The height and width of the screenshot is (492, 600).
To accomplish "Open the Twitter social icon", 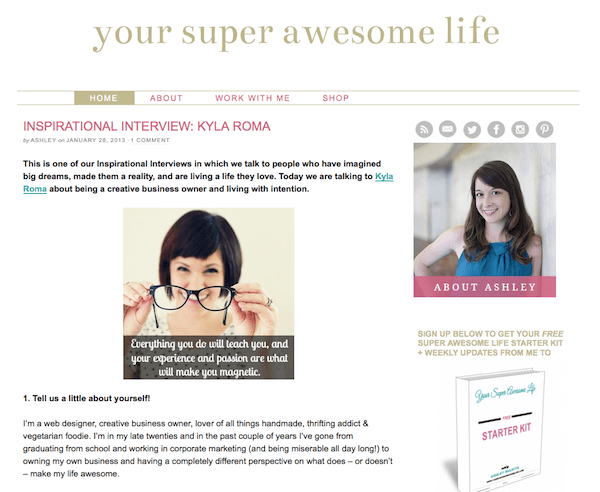I will (x=472, y=130).
